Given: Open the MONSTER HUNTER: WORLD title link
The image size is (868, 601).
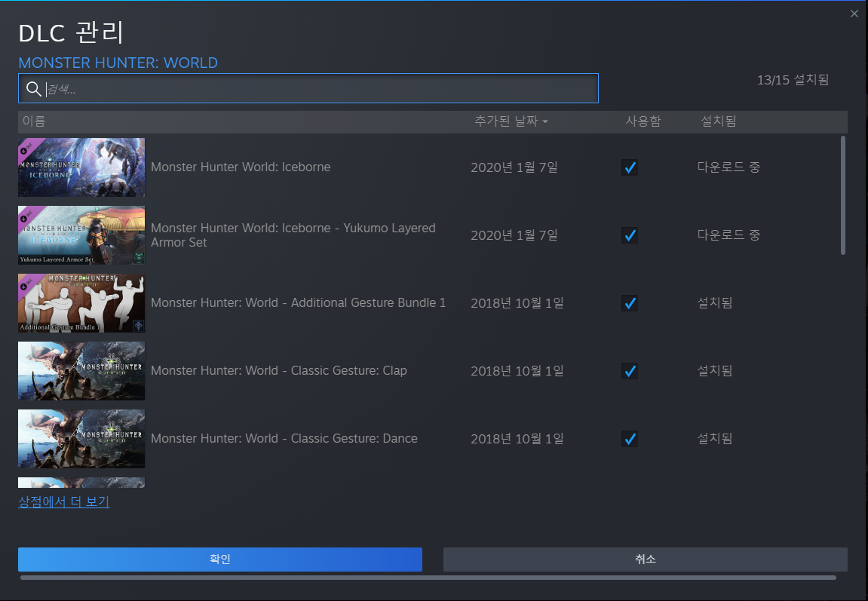Looking at the screenshot, I should click(x=118, y=63).
